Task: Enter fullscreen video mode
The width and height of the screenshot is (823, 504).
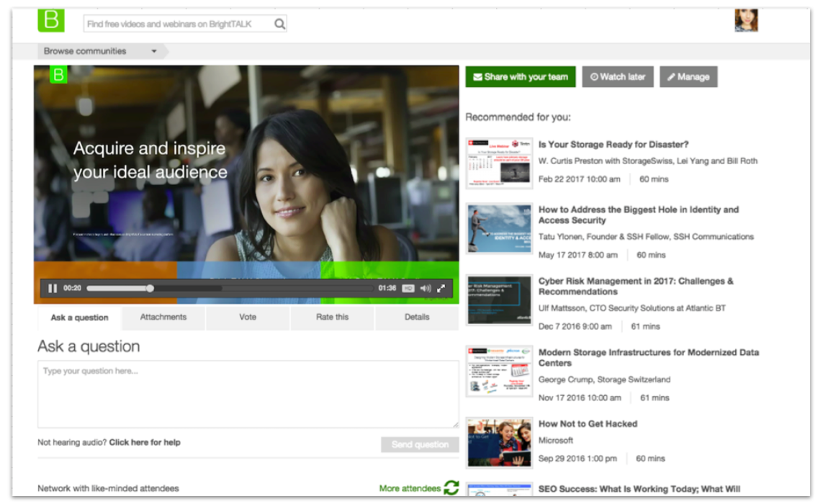Action: click(x=441, y=288)
